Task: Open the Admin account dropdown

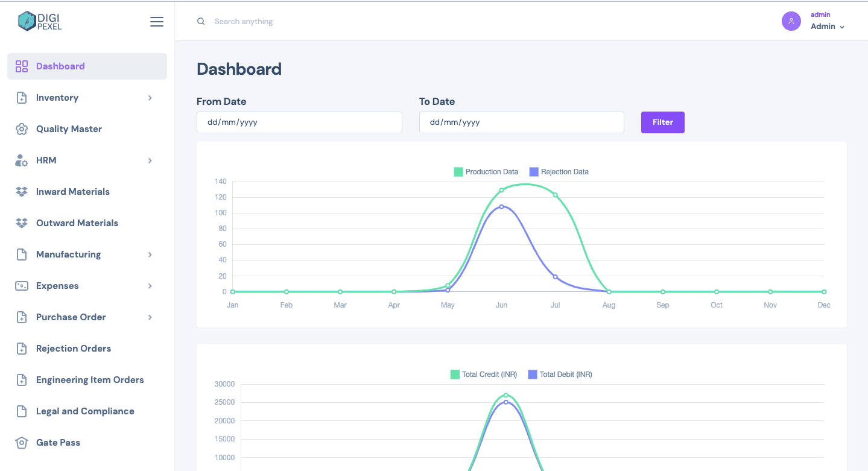Action: click(827, 27)
